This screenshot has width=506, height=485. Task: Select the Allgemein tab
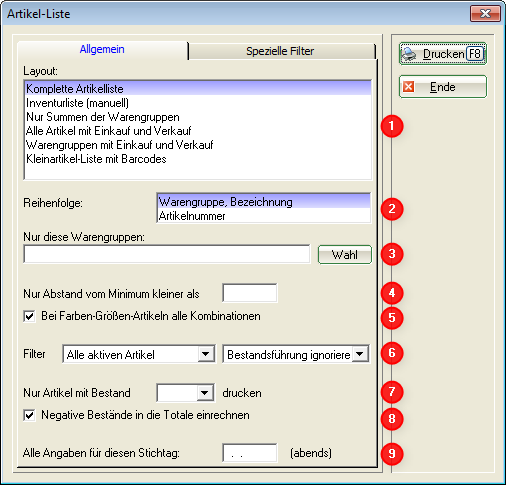[x=102, y=49]
